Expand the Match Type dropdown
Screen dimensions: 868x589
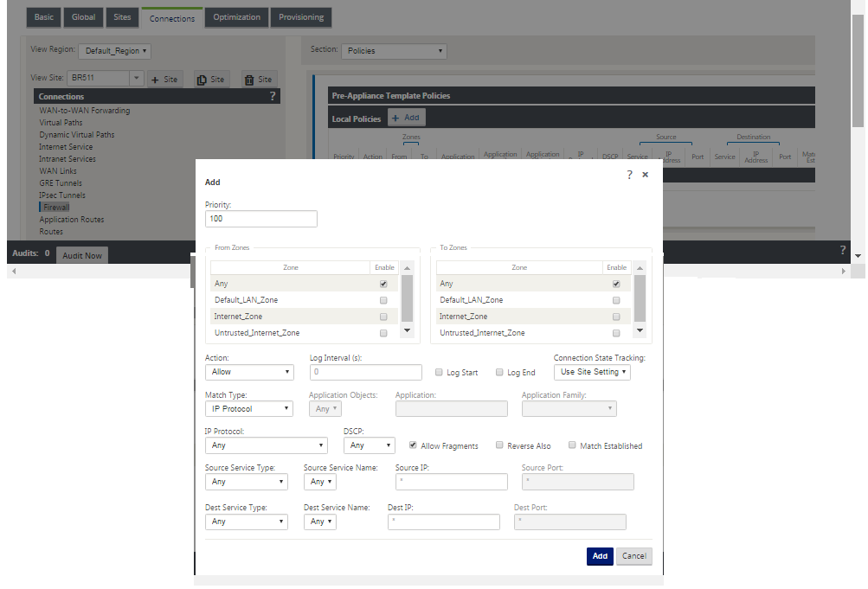tap(248, 409)
